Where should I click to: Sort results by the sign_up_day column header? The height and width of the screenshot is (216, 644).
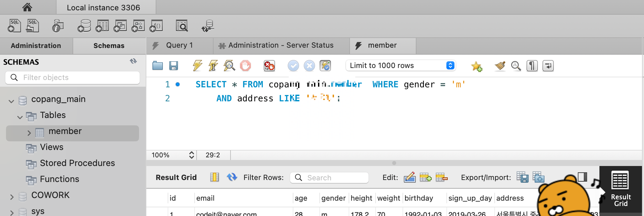coord(470,198)
